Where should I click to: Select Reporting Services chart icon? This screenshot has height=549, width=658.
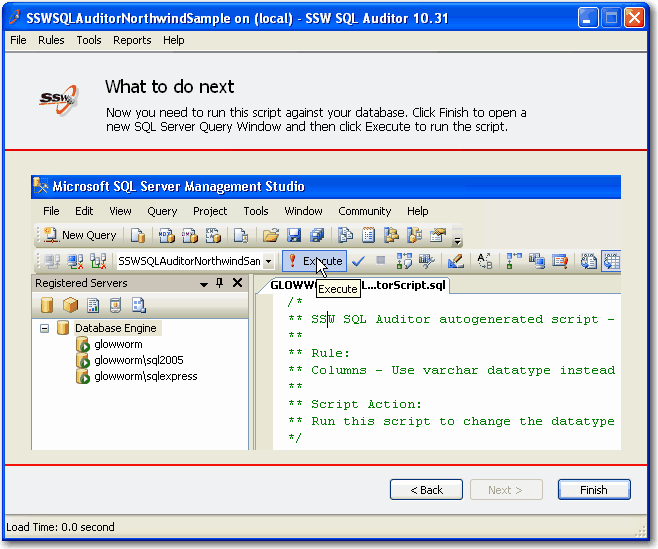click(93, 305)
